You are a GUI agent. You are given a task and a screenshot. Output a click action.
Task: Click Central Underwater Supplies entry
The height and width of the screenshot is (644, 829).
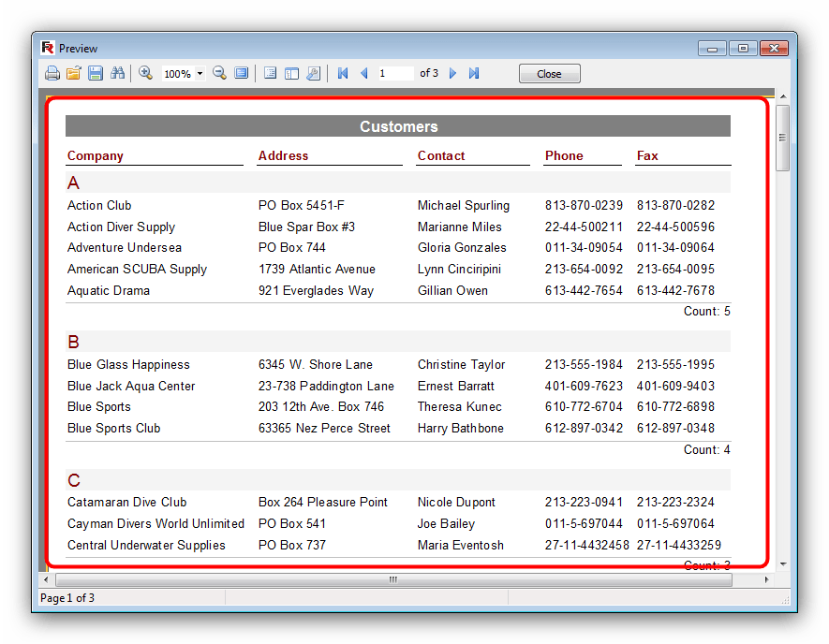pos(146,545)
